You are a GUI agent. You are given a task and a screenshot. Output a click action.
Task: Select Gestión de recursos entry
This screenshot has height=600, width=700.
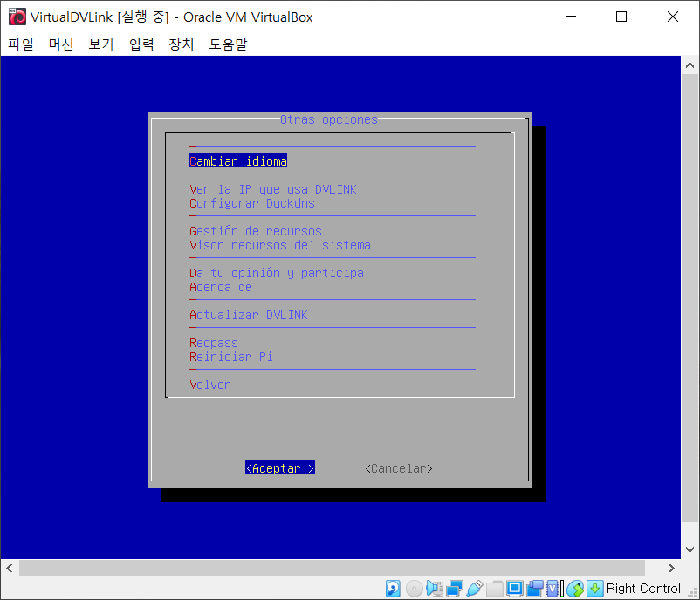coord(256,231)
